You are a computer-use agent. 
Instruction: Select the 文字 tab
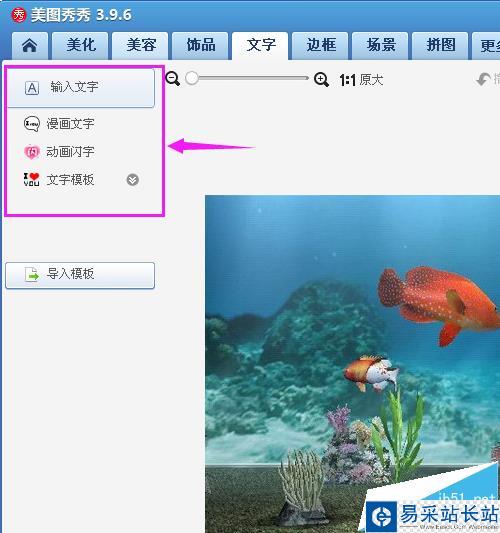click(x=260, y=46)
